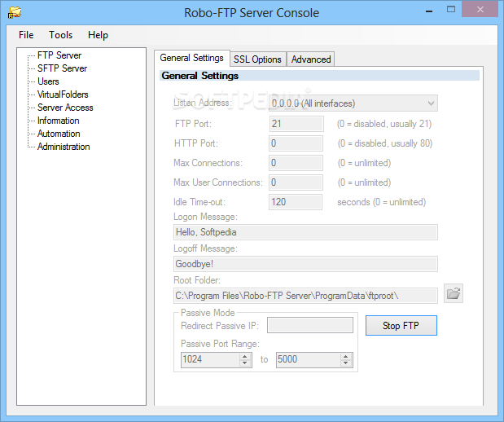Browse for root folder with folder icon
The height and width of the screenshot is (422, 504).
tap(454, 293)
